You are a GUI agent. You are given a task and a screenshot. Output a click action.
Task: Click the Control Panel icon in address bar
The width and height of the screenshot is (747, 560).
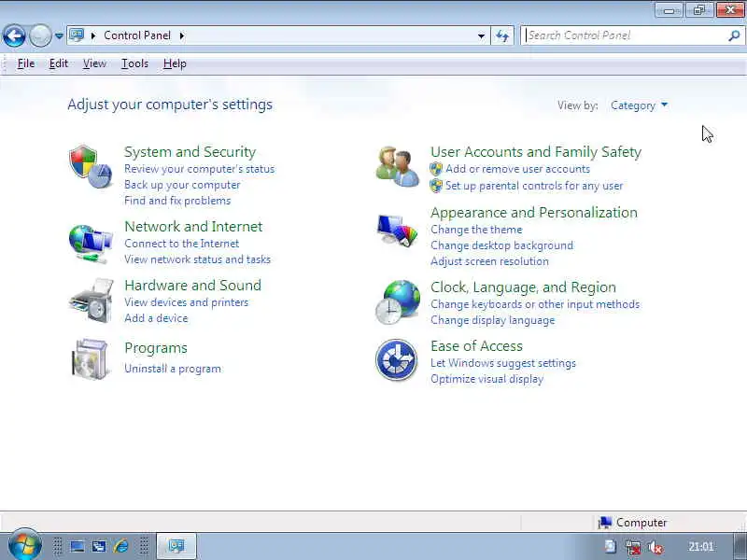point(77,35)
